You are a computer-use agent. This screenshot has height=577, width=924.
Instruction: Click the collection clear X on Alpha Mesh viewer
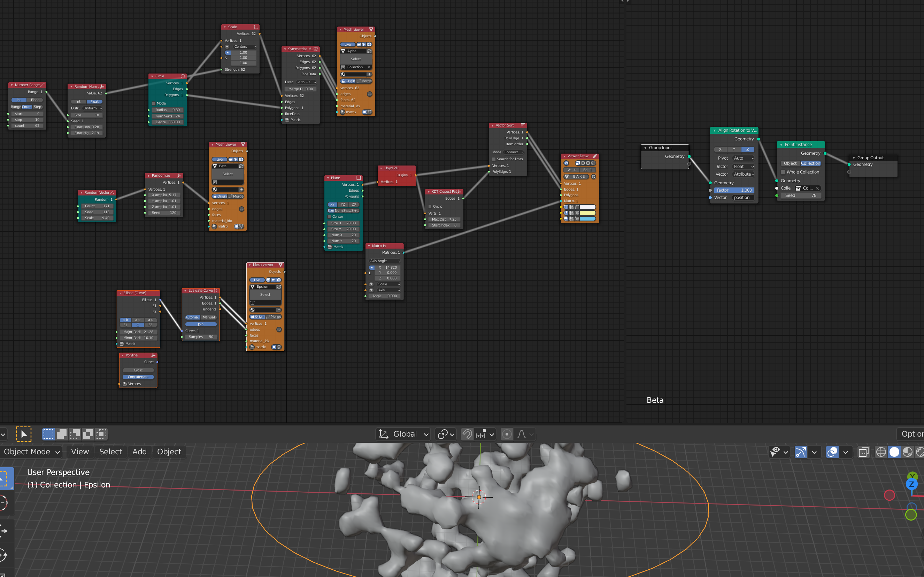(369, 67)
